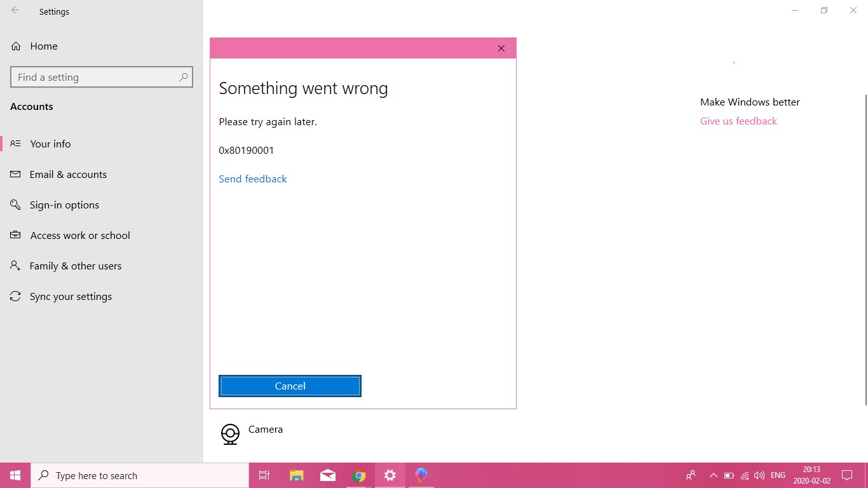Click the Wi-Fi icon in system tray

(x=744, y=475)
